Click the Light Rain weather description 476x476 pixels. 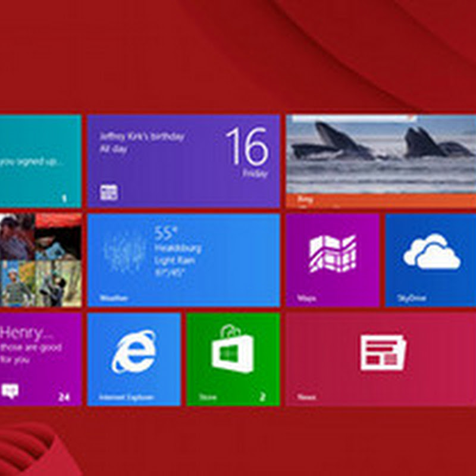tap(174, 261)
